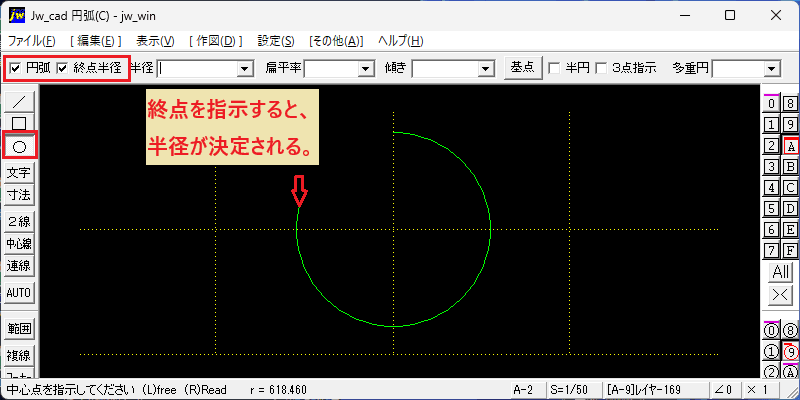
Task: Click the S=1/50 scale button
Action: click(x=572, y=390)
